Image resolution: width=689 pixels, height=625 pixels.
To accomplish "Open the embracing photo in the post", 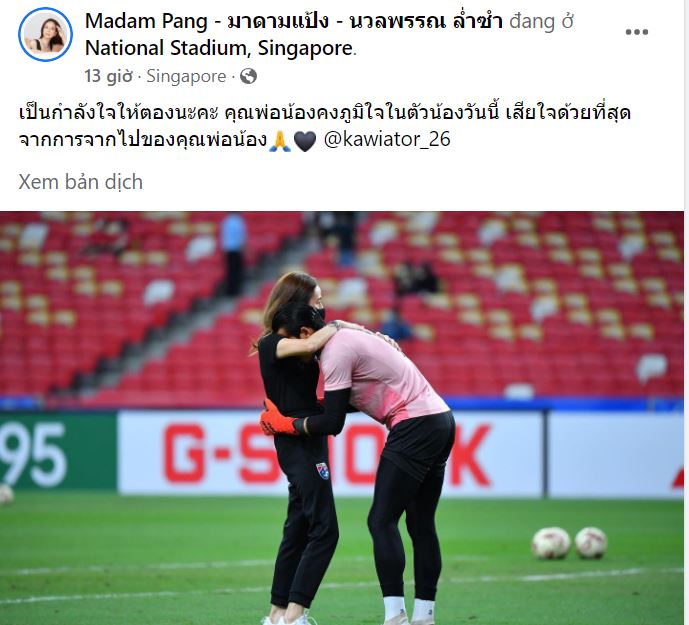I will [x=342, y=418].
